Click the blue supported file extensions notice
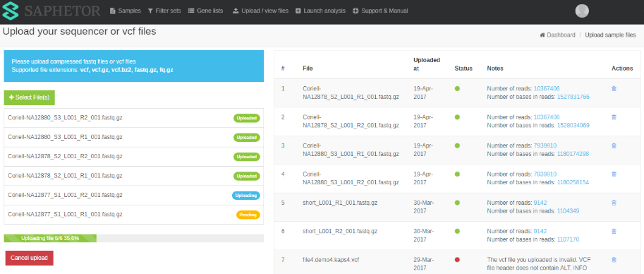Viewport: 644px width, 274px height. point(133,66)
